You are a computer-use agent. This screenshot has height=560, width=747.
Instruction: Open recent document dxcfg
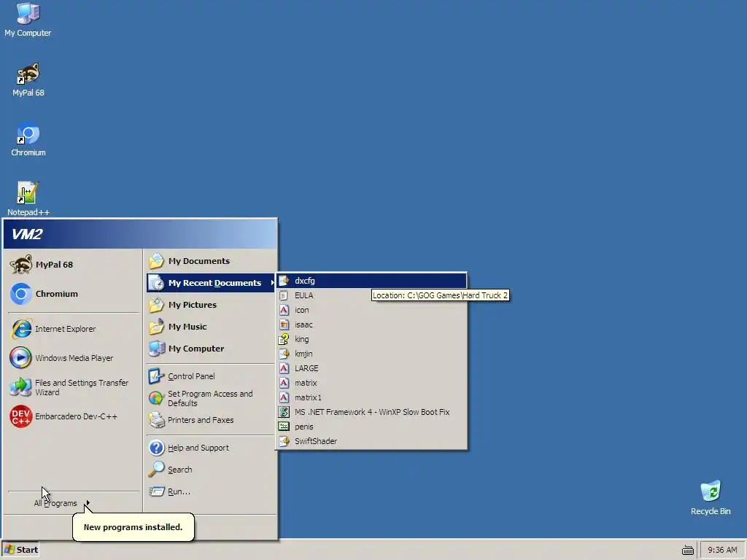(371, 281)
